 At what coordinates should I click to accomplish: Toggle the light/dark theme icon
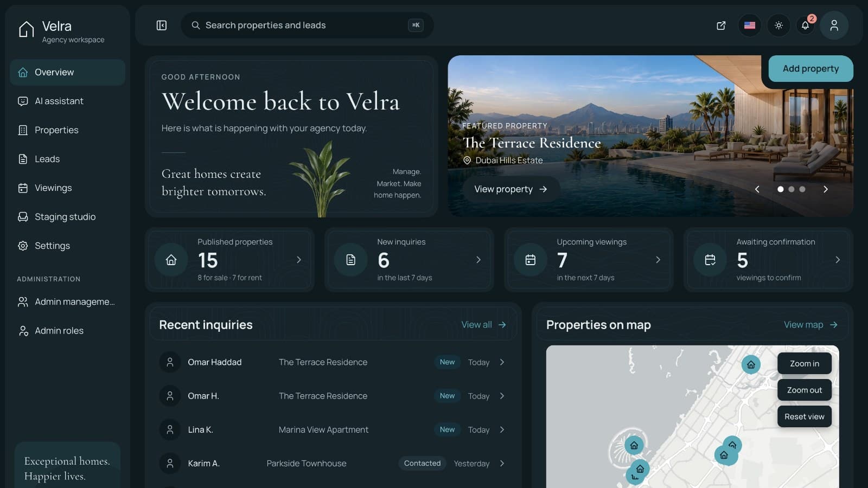coord(778,25)
